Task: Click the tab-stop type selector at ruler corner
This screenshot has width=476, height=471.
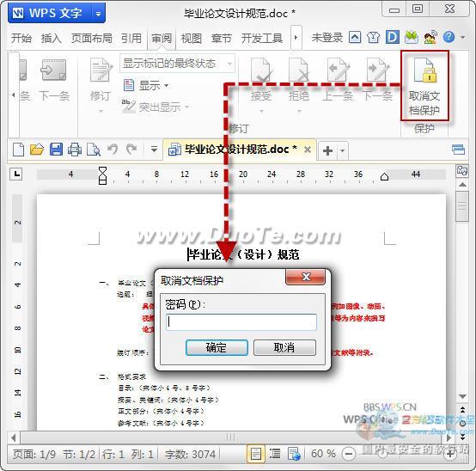Action: tap(16, 174)
